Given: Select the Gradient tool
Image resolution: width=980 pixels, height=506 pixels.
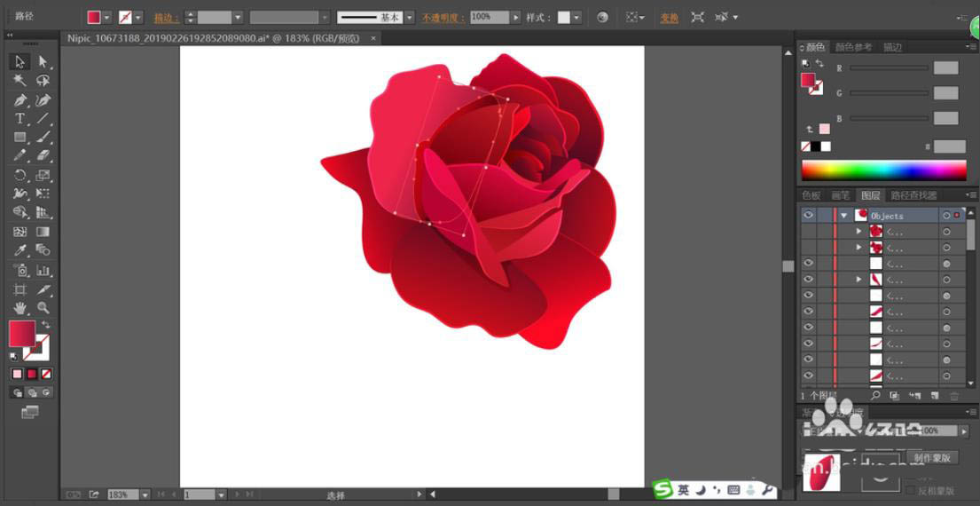Looking at the screenshot, I should [x=43, y=232].
